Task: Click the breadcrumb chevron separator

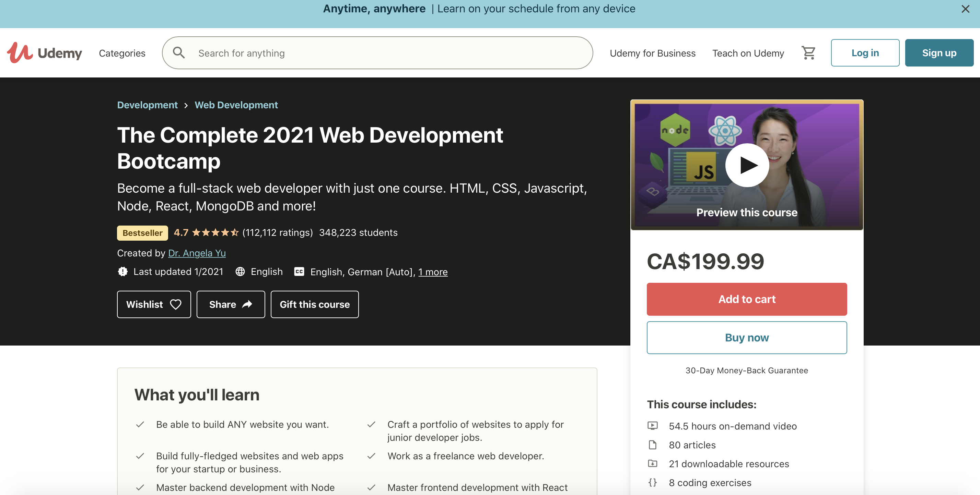Action: coord(186,105)
